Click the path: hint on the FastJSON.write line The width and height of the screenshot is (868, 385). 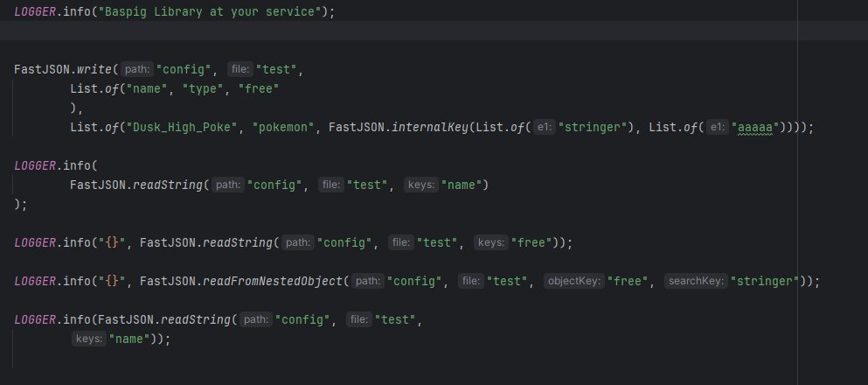pos(137,70)
